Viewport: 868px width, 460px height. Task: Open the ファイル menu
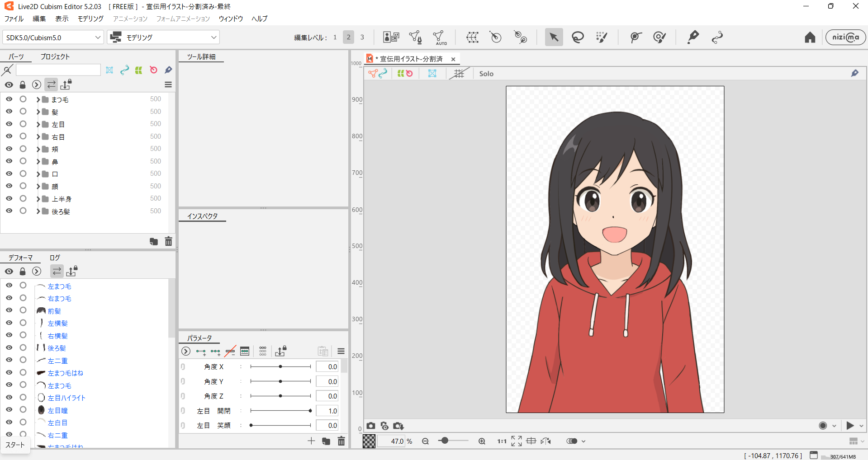coord(14,19)
